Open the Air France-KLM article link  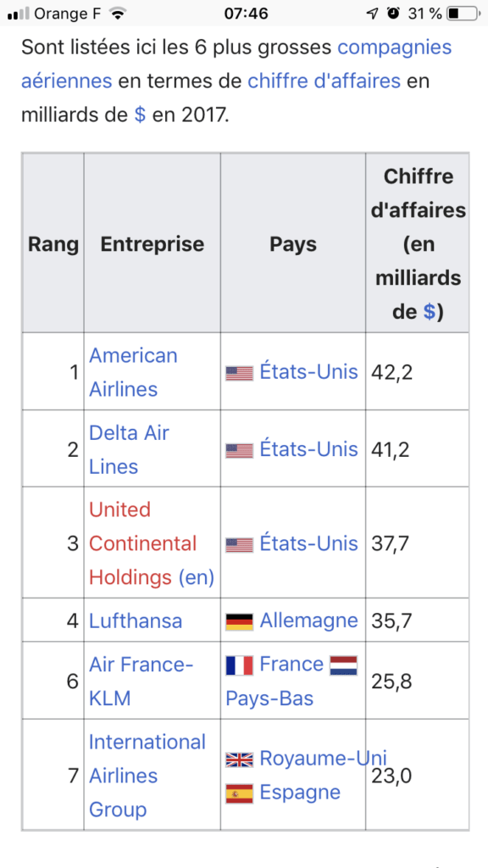(x=141, y=682)
